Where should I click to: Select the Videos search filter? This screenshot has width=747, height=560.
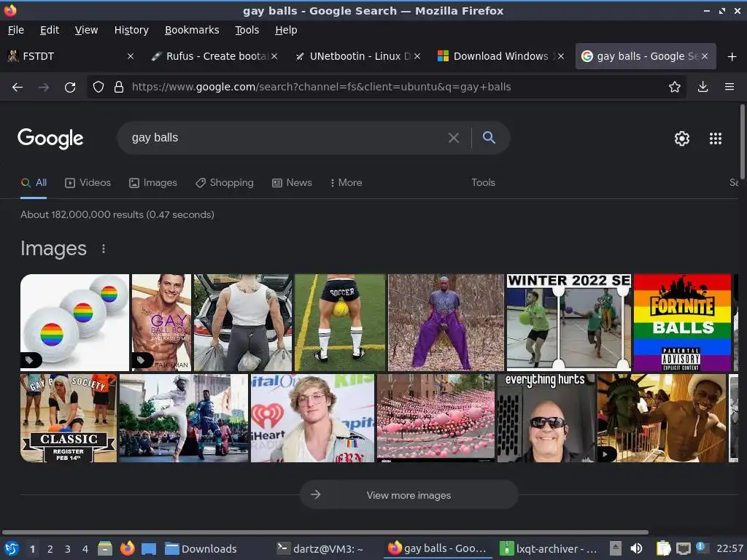pos(88,183)
